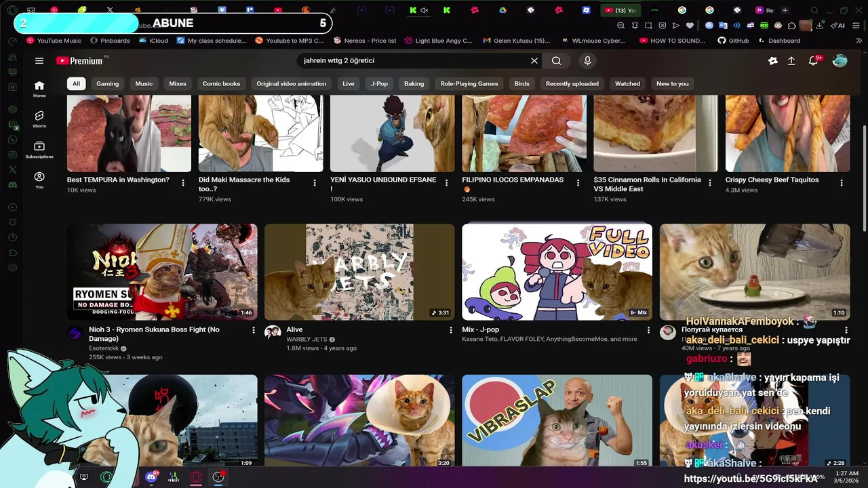This screenshot has width=868, height=488.
Task: Open options for Nioh 3 video
Action: click(254, 330)
